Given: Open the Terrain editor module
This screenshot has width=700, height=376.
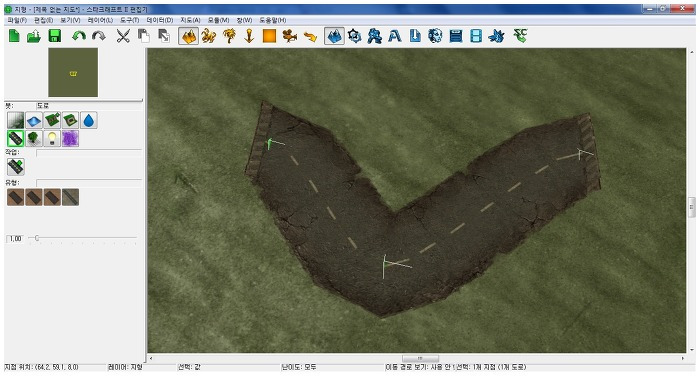Looking at the screenshot, I should [x=334, y=36].
